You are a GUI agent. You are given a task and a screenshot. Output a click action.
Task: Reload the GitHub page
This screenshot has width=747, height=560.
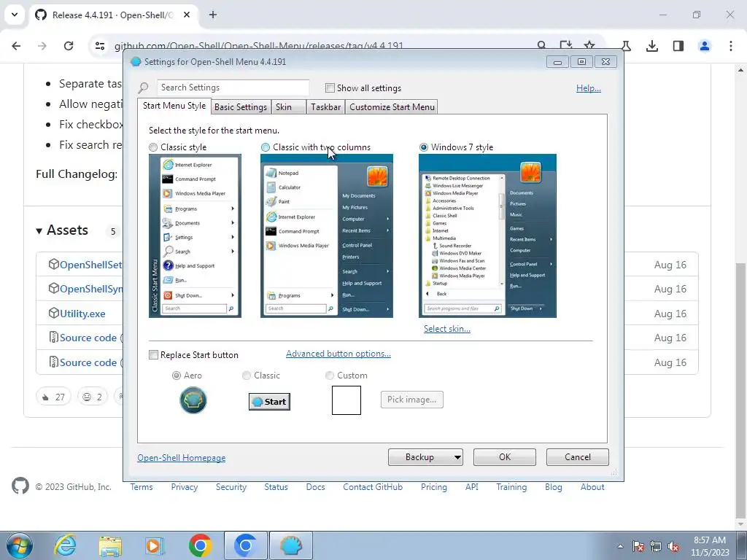click(69, 46)
